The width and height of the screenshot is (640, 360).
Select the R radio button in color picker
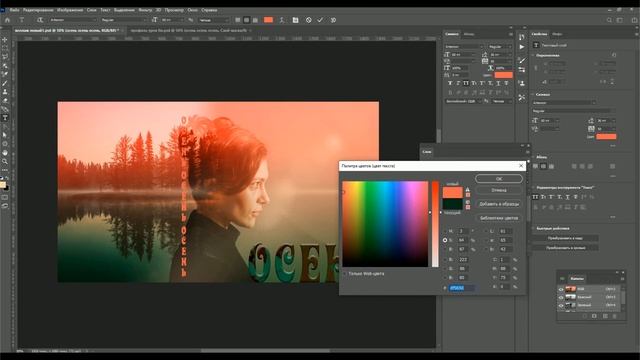(x=445, y=260)
